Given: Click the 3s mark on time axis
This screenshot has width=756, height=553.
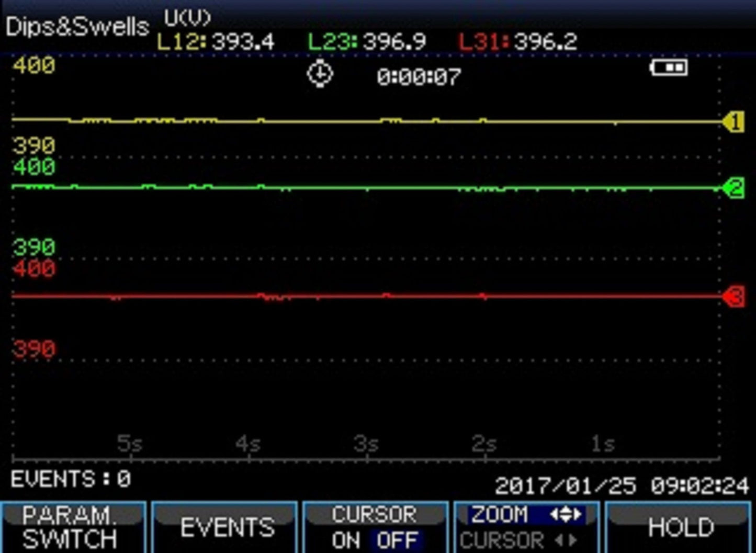Looking at the screenshot, I should (x=366, y=444).
